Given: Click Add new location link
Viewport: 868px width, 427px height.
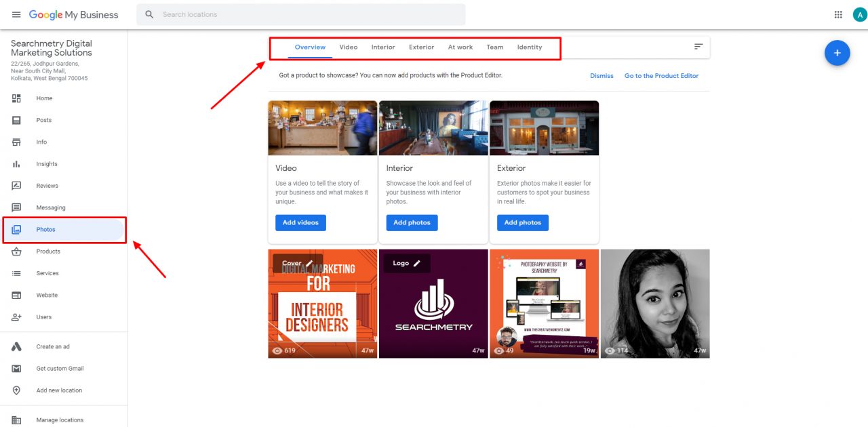Looking at the screenshot, I should click(59, 390).
